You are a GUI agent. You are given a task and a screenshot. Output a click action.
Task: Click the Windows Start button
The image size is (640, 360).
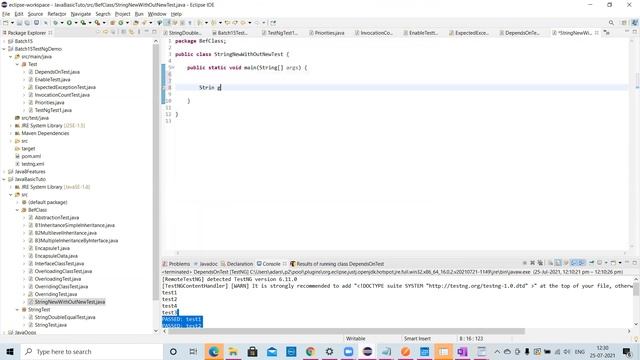(10, 351)
